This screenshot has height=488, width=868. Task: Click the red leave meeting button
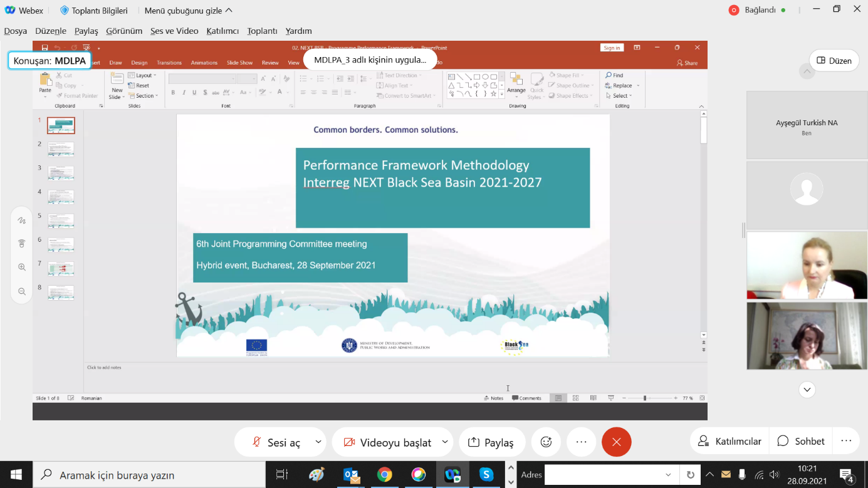pyautogui.click(x=616, y=442)
